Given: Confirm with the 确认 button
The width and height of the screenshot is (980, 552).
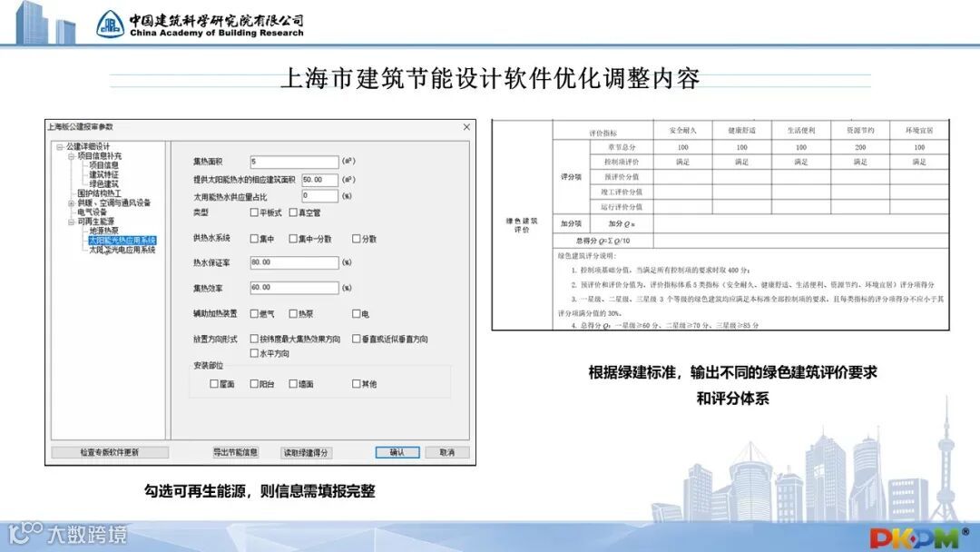Looking at the screenshot, I should click(x=397, y=452).
